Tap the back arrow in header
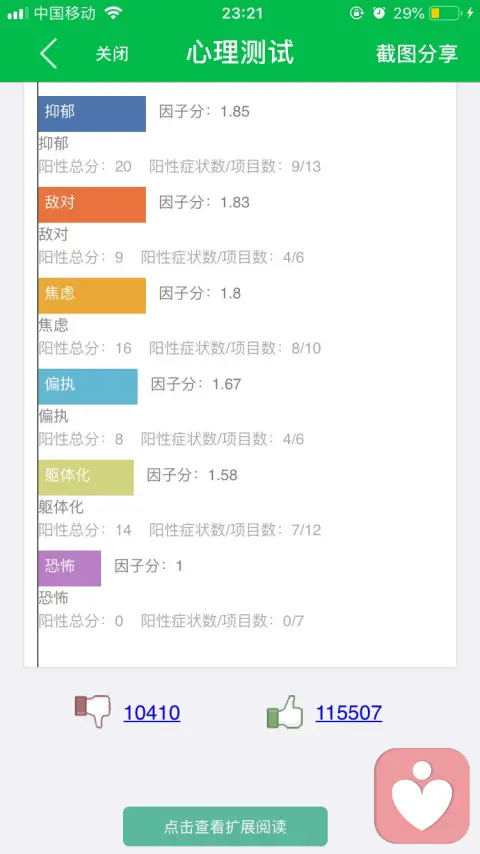Screen dimensions: 480x854 (48, 53)
